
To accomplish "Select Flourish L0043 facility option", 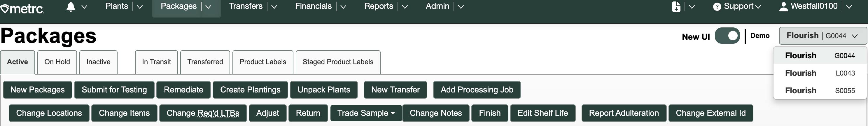I will 820,73.
